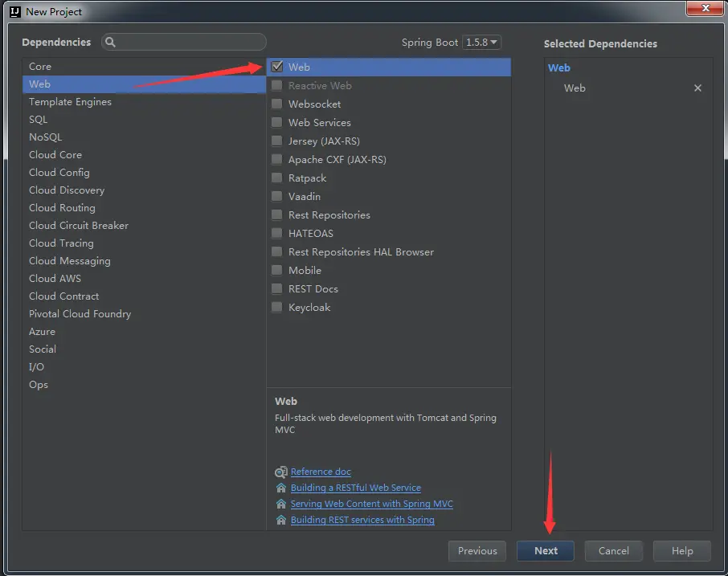Enable the Web Services dependency
The width and height of the screenshot is (728, 576).
[x=276, y=123]
